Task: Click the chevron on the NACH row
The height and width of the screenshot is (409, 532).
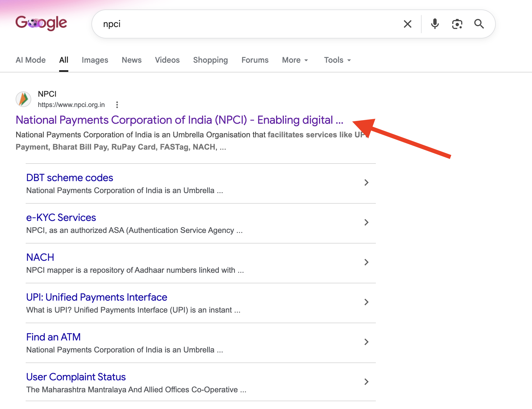Action: pyautogui.click(x=366, y=262)
